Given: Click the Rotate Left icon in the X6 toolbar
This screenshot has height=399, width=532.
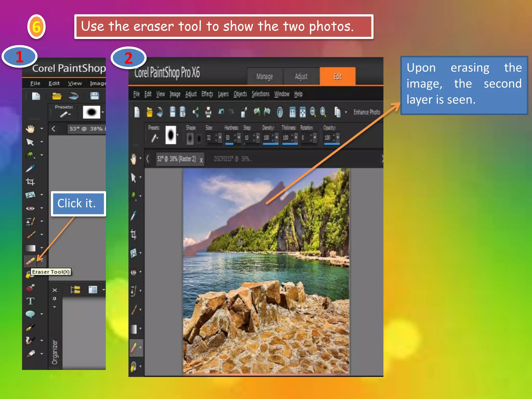Looking at the screenshot, I should tap(257, 112).
